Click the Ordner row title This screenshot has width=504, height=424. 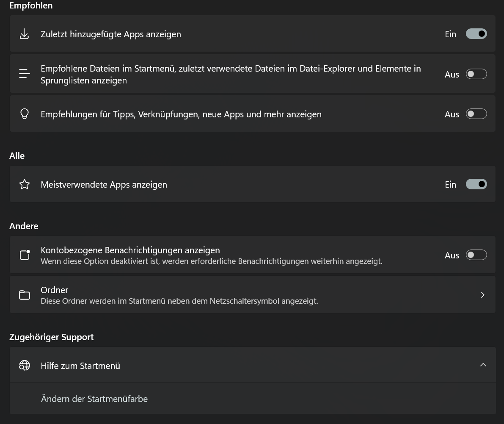click(55, 290)
